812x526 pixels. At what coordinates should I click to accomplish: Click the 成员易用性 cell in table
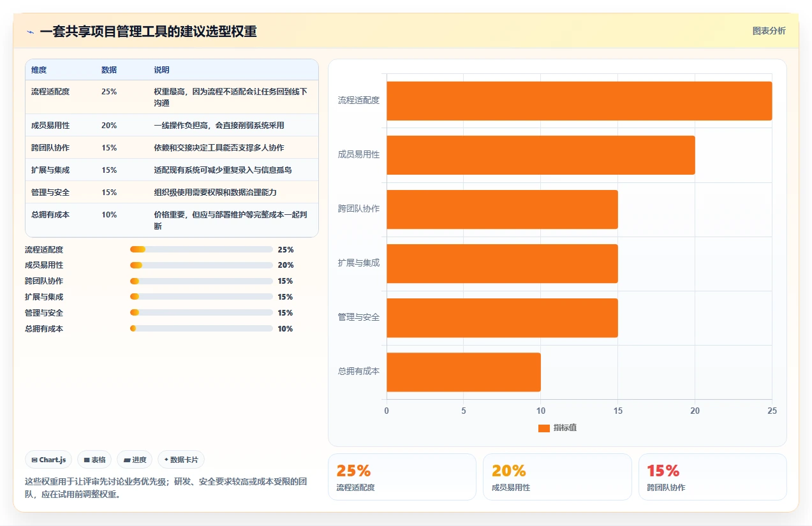[50, 126]
